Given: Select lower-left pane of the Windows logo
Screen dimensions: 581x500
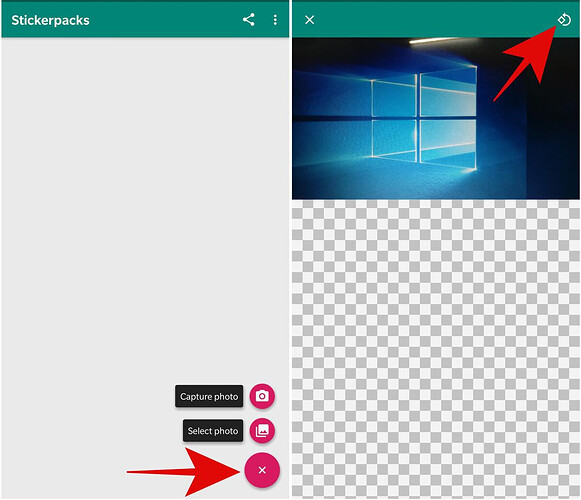Looking at the screenshot, I should click(394, 139).
